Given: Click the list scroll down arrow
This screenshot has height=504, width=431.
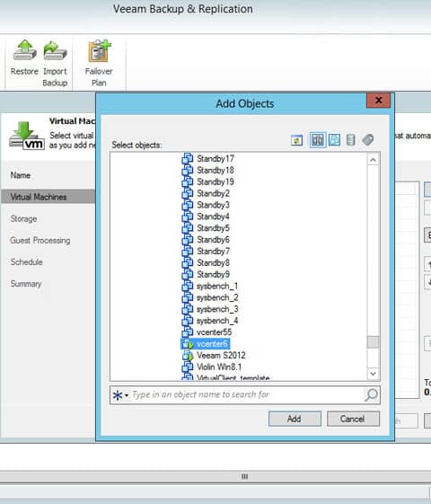Looking at the screenshot, I should tap(373, 374).
